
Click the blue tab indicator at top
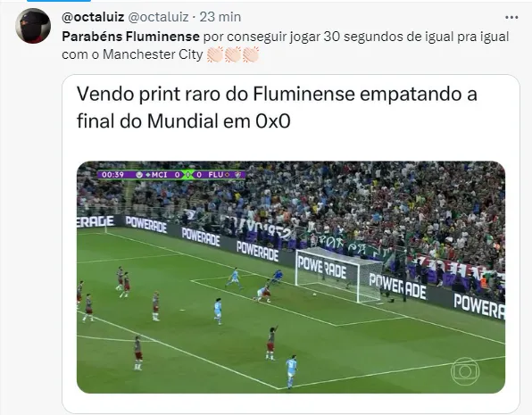(x=59, y=1)
